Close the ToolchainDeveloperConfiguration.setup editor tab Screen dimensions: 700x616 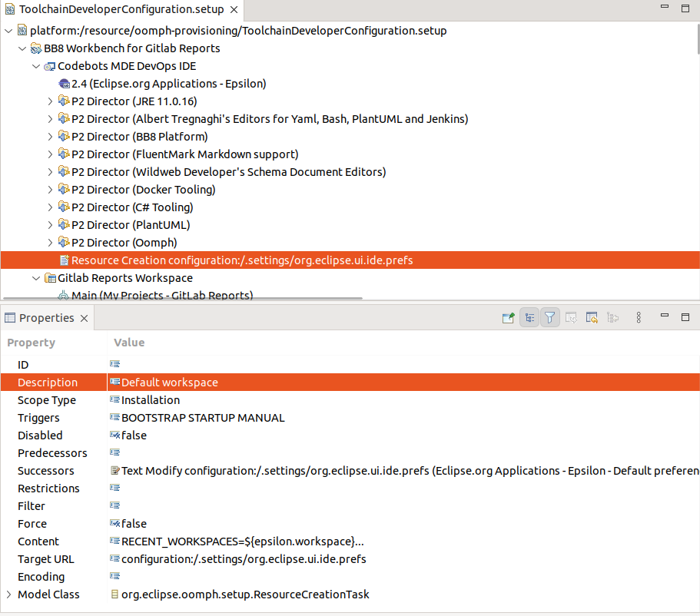click(x=234, y=10)
